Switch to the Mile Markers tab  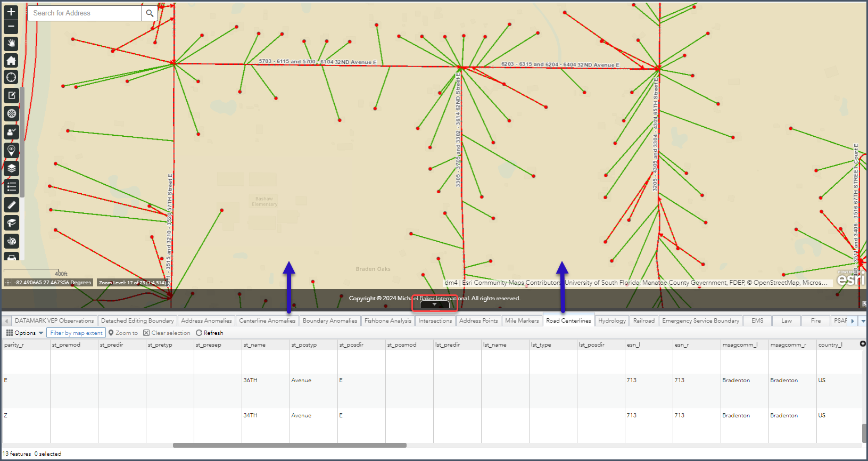(522, 321)
